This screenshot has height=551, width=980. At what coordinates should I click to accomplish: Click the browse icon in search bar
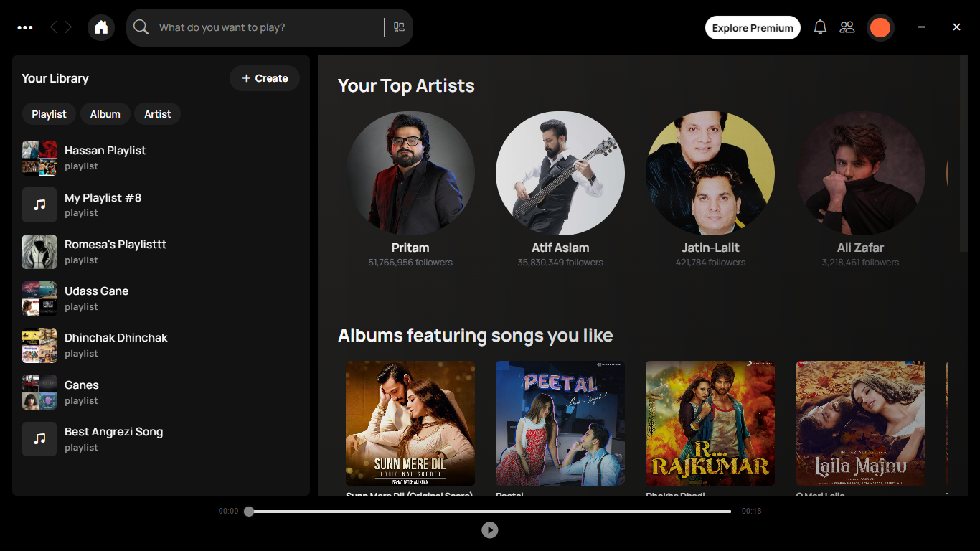(x=399, y=27)
